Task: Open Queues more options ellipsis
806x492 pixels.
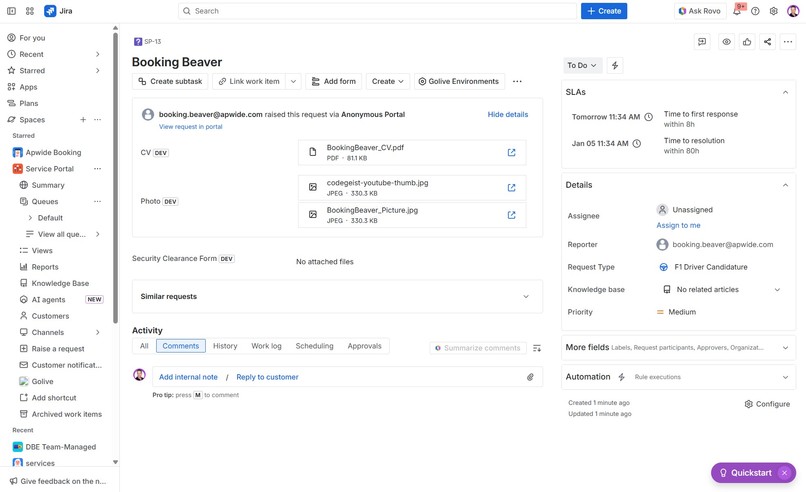Action: tap(98, 202)
